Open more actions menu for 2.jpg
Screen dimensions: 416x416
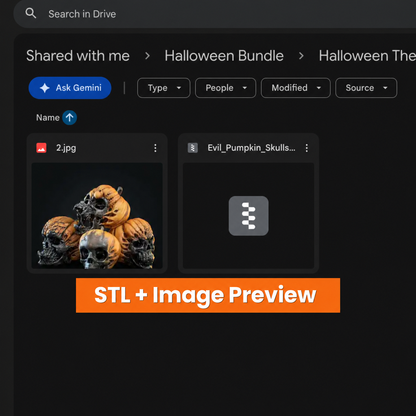(155, 148)
